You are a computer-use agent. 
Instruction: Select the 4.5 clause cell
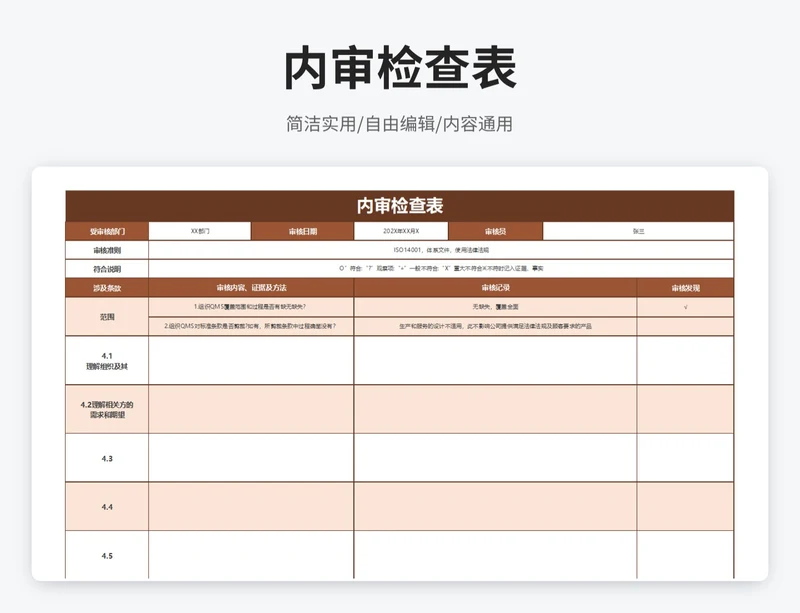coord(107,555)
